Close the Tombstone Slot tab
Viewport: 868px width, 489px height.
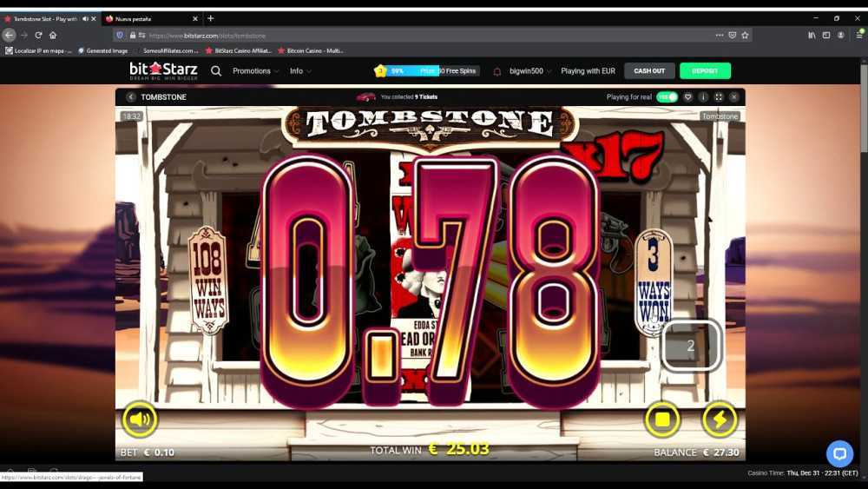click(94, 19)
